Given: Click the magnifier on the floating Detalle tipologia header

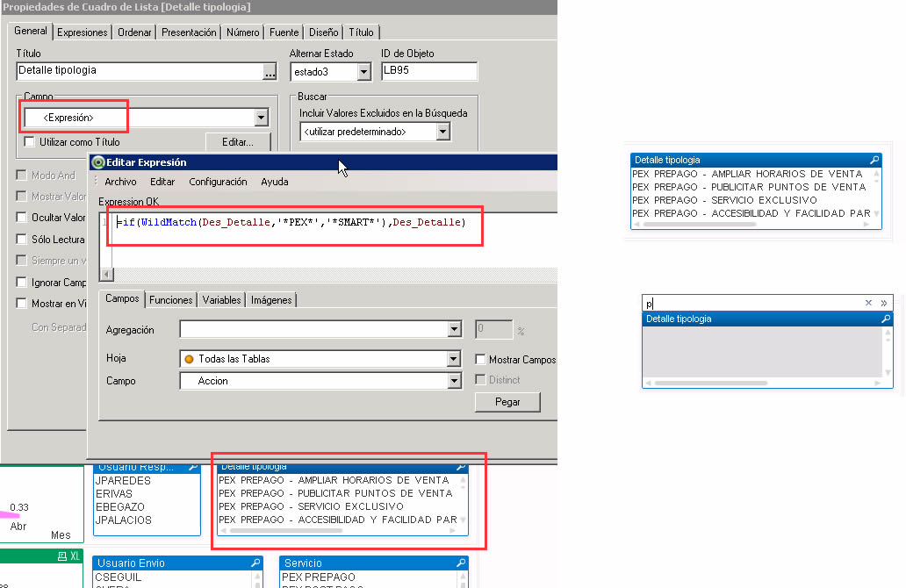Looking at the screenshot, I should [x=873, y=160].
